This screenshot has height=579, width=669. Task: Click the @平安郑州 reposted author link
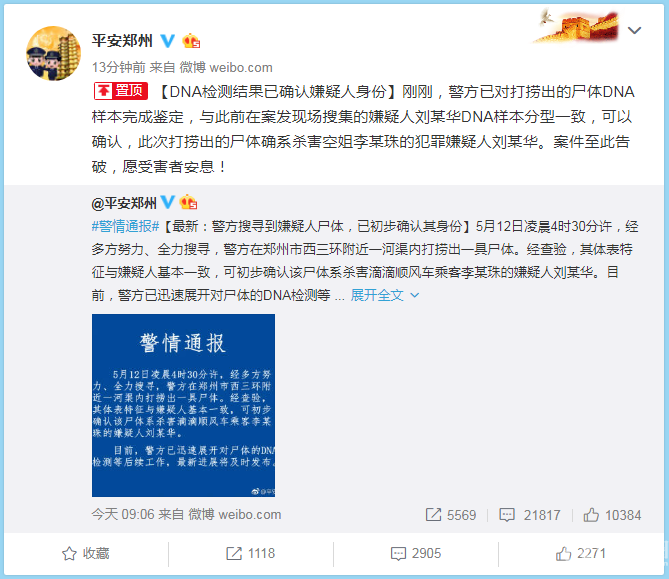click(x=124, y=203)
